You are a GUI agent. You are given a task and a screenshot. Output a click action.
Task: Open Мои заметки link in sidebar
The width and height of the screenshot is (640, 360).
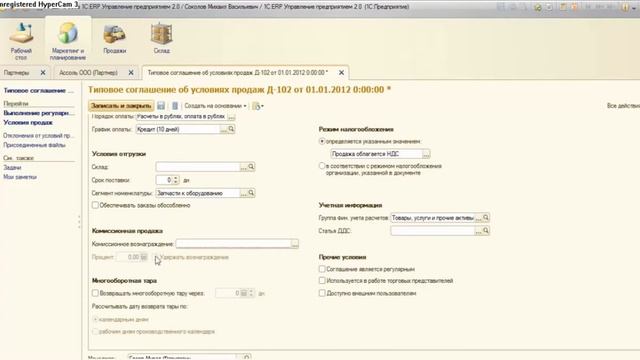20,177
